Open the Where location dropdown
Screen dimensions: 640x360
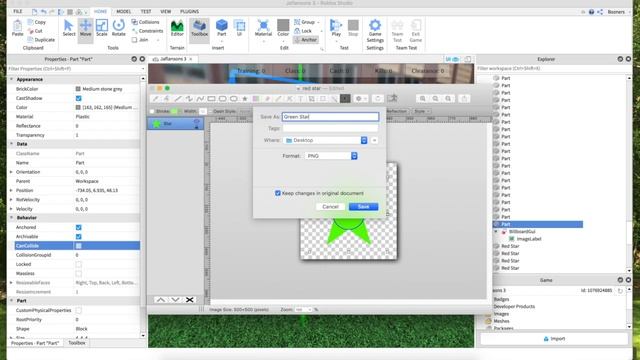[325, 140]
